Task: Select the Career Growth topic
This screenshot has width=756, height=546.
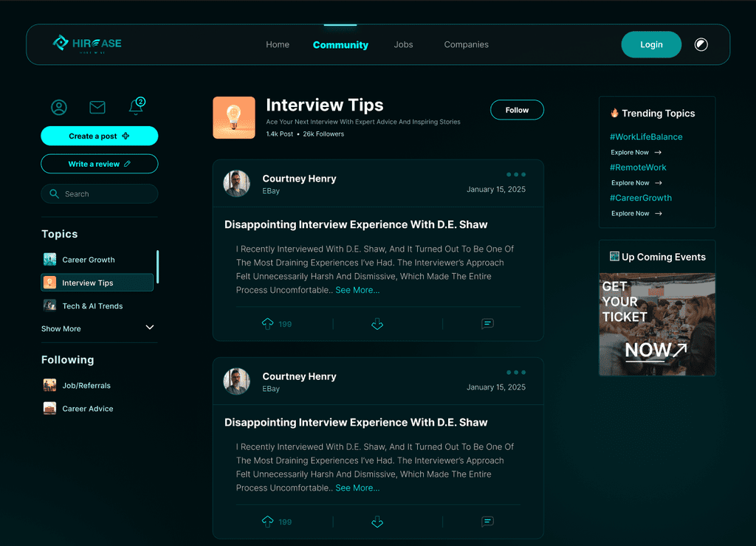Action: (97, 259)
